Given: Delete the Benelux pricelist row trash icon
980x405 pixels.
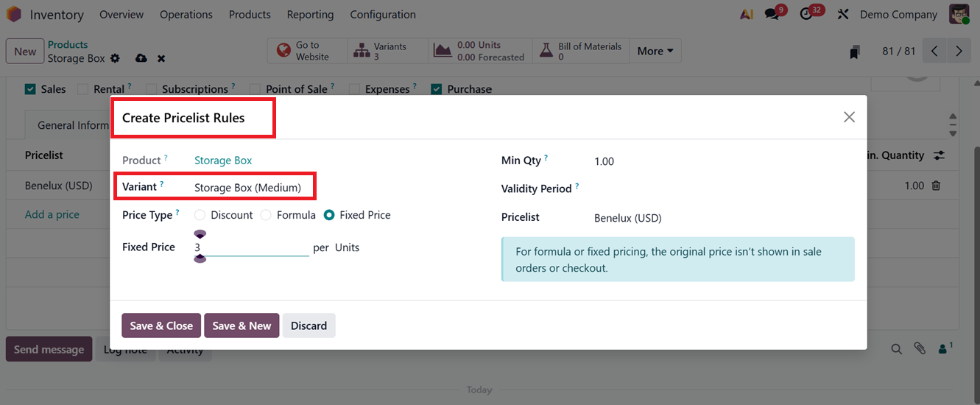Looking at the screenshot, I should [936, 186].
